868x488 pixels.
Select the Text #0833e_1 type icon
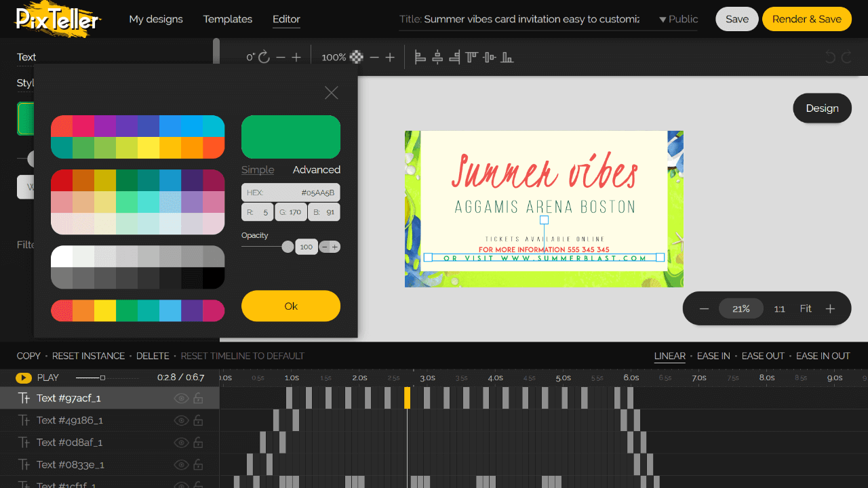[x=24, y=465]
